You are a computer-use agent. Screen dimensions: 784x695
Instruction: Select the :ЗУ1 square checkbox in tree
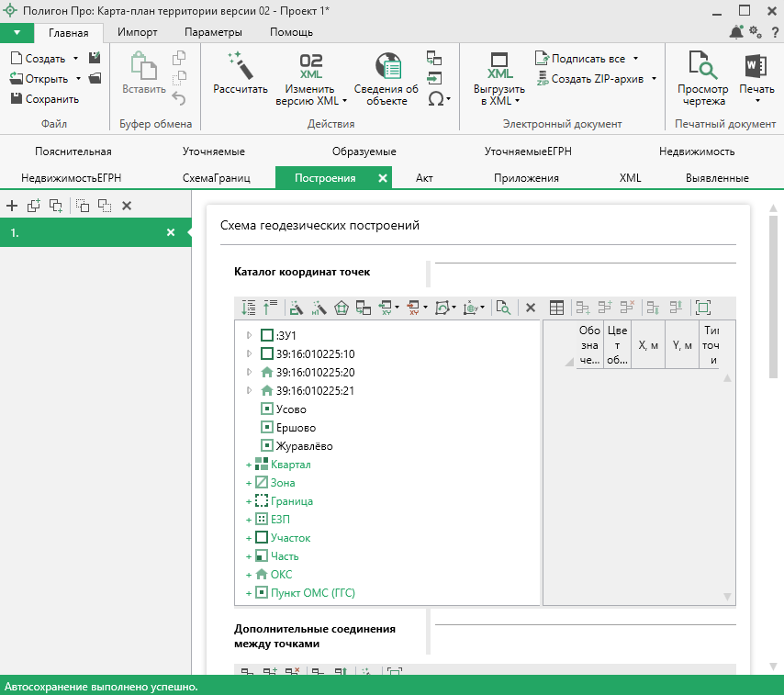(267, 336)
